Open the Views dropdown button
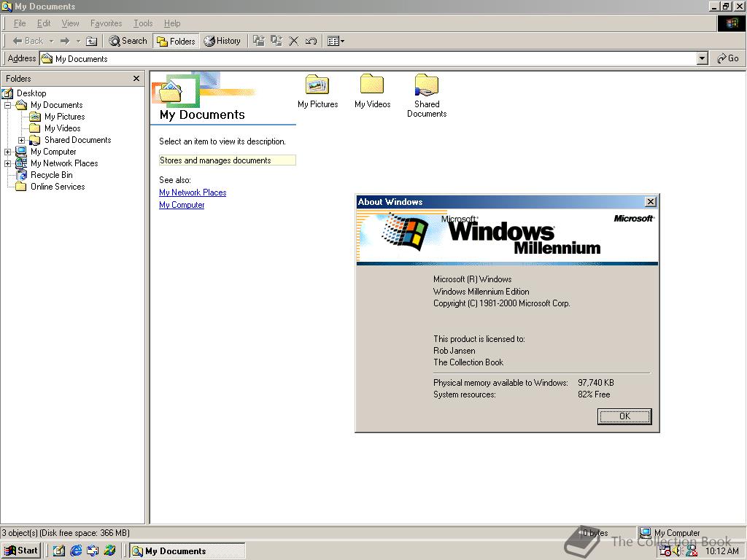747x560 pixels. (x=336, y=41)
